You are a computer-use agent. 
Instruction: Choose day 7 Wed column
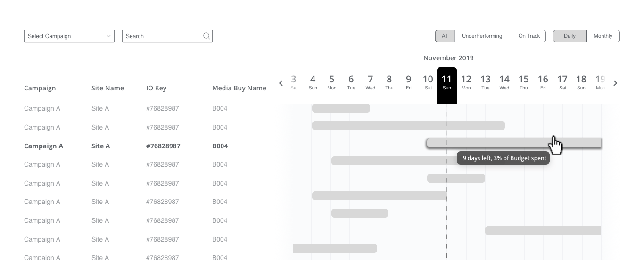[x=370, y=82]
